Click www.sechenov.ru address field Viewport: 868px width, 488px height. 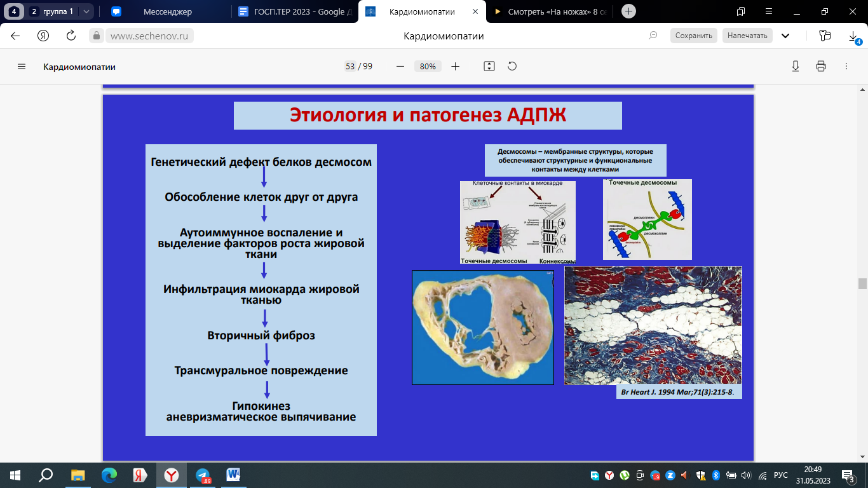[x=149, y=36]
